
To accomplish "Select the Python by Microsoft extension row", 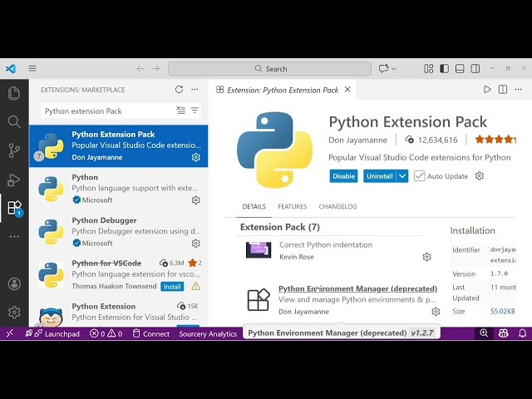I will point(118,189).
